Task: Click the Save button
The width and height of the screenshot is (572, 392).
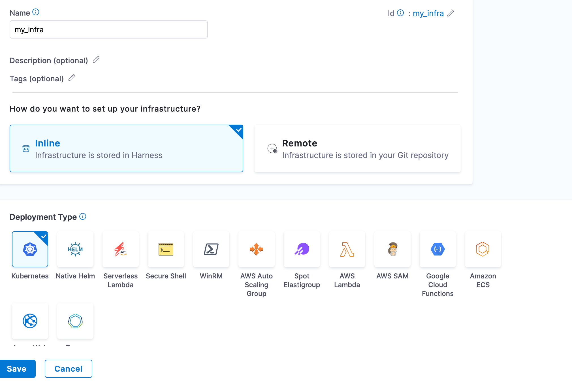Action: 17,369
